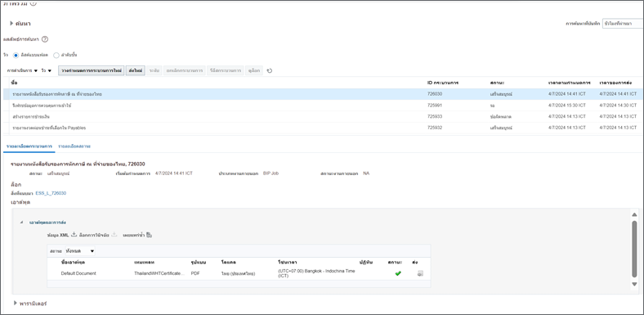The height and width of the screenshot is (315, 644).
Task: Click the cancel process (ยกเลิกกระบวนการ) button
Action: click(184, 70)
